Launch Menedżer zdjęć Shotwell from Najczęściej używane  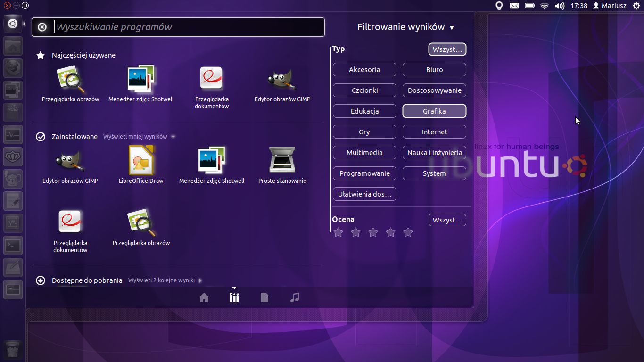(x=141, y=83)
